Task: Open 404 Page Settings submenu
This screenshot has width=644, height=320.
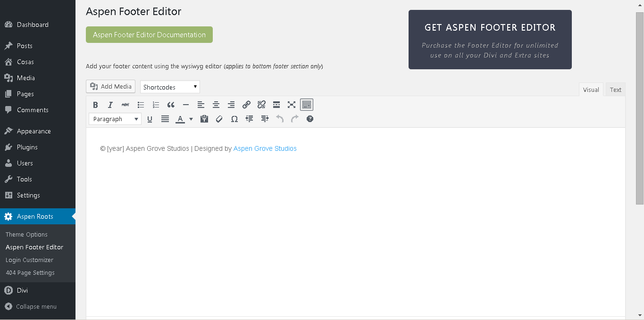Action: pyautogui.click(x=30, y=272)
